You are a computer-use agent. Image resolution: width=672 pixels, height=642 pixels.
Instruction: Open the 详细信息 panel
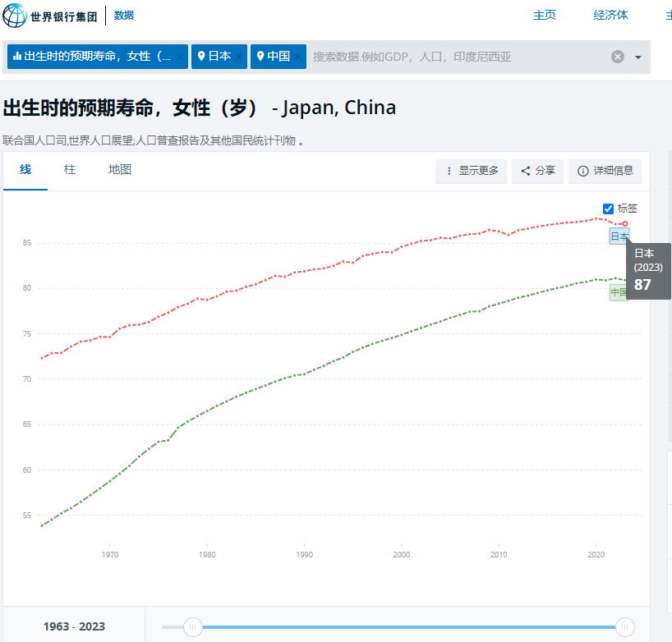[605, 171]
